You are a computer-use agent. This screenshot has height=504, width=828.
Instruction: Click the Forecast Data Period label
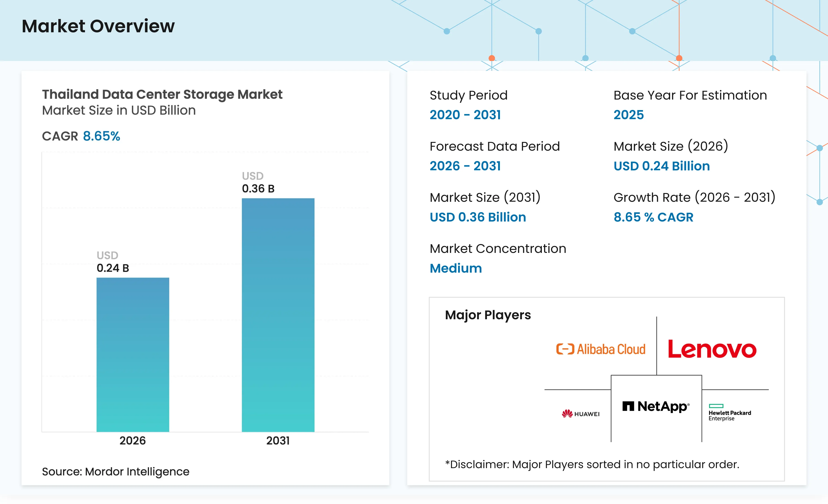click(x=495, y=146)
